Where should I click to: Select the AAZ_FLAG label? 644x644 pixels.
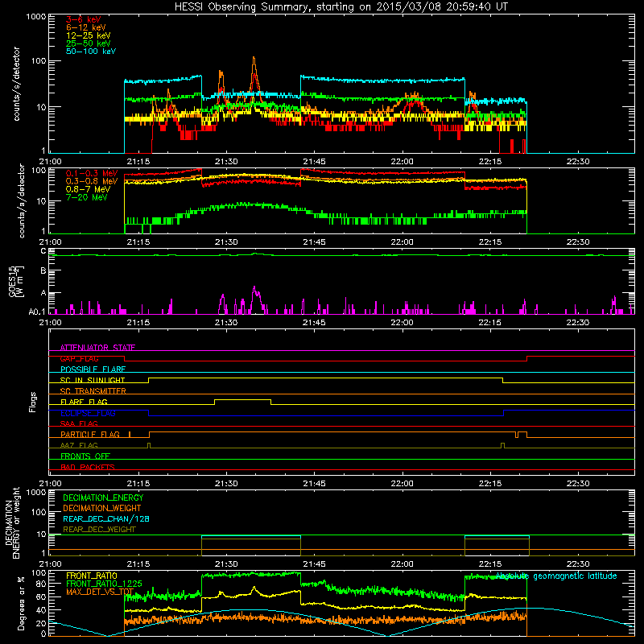(x=79, y=445)
